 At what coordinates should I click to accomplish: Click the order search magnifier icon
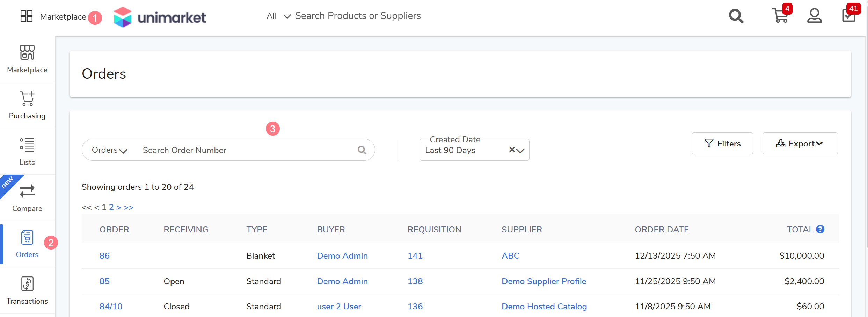pos(362,150)
